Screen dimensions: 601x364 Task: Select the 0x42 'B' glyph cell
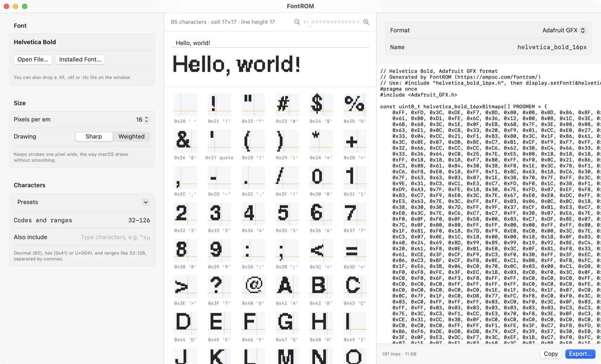coord(321,291)
